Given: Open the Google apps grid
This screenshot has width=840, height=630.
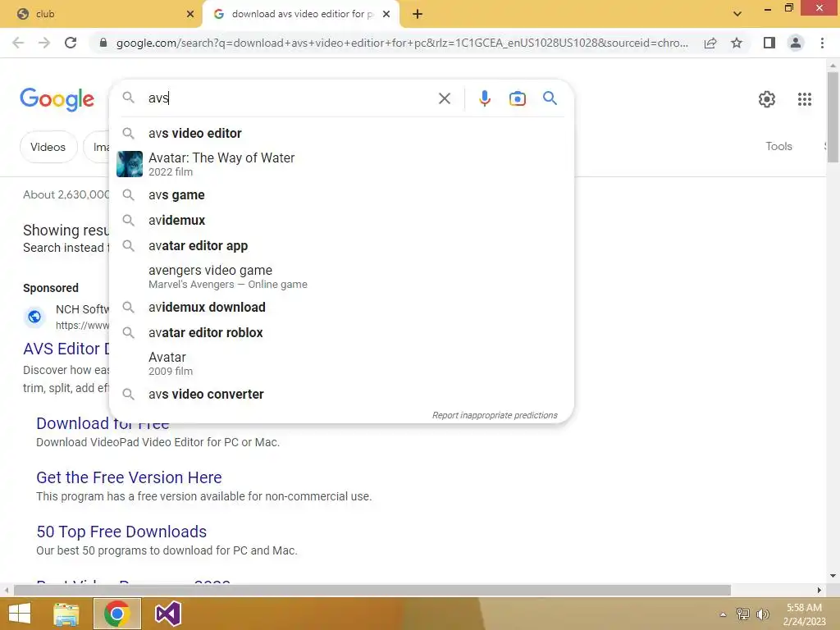Looking at the screenshot, I should tap(804, 99).
